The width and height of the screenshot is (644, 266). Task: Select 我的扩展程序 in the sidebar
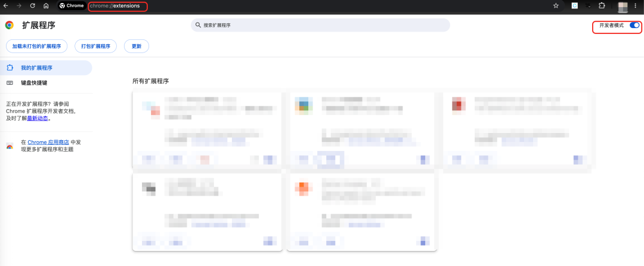pyautogui.click(x=46, y=68)
